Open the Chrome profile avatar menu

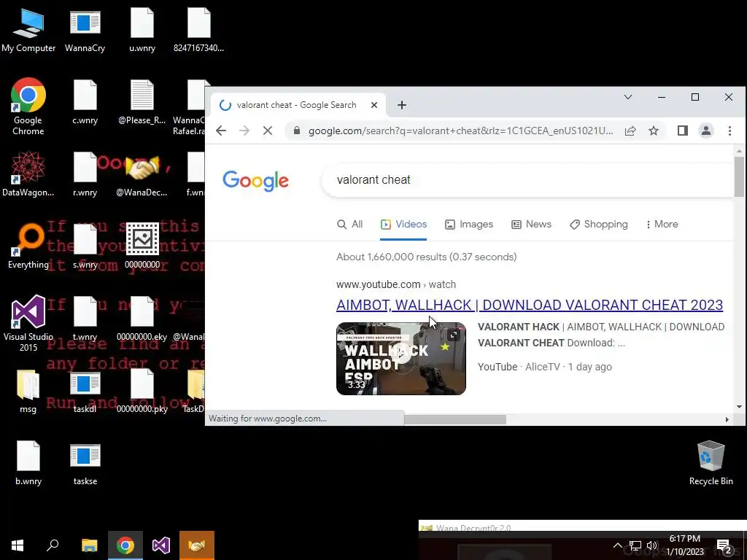(x=706, y=131)
